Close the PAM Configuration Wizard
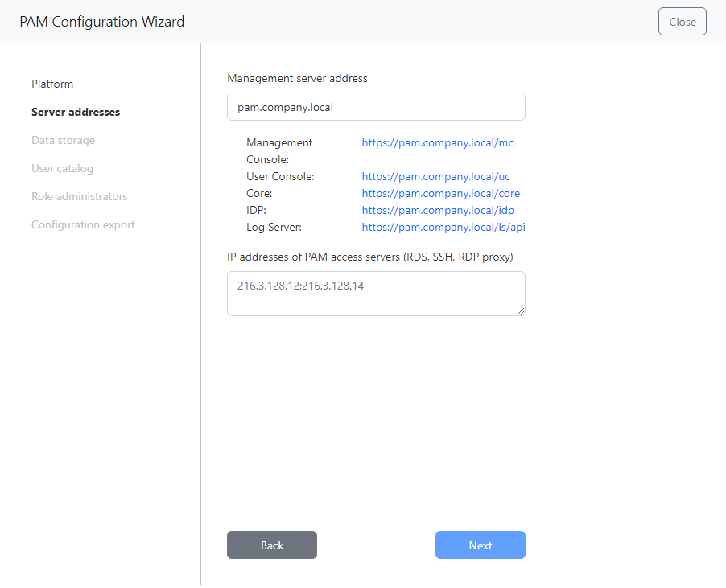726x588 pixels. coord(682,22)
